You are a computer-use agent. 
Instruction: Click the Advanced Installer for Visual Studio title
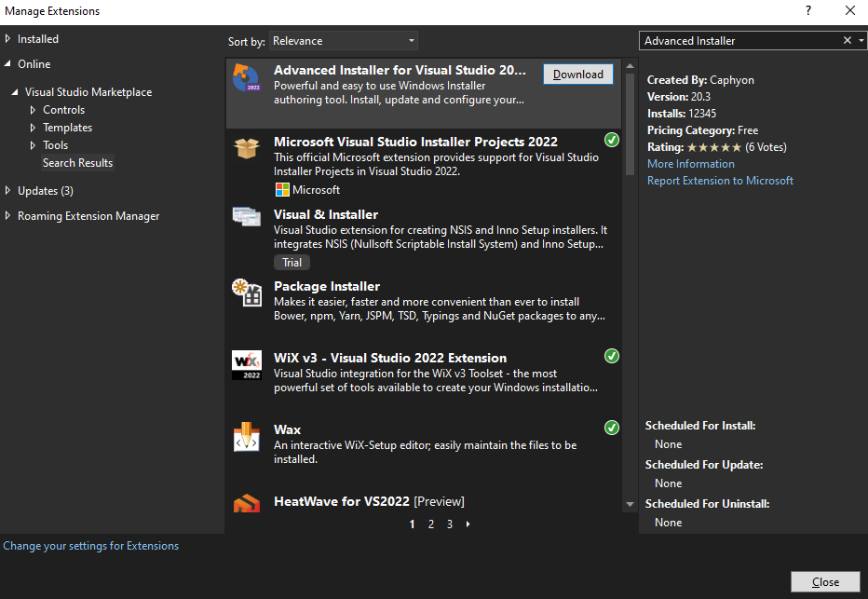pyautogui.click(x=400, y=70)
